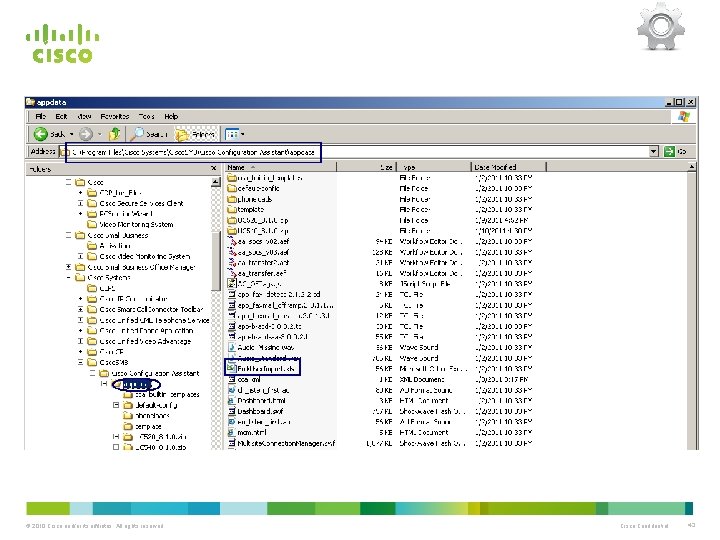Click the Wave Sound audio file icon
The height and width of the screenshot is (540, 720).
pyautogui.click(x=232, y=348)
